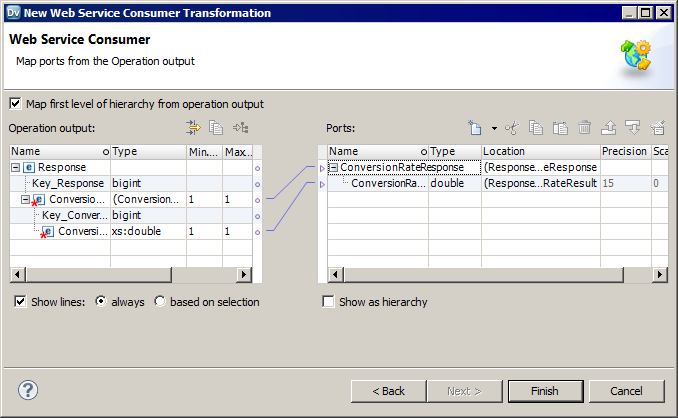
Task: Click the copy icon in Ports toolbar
Action: pos(536,128)
